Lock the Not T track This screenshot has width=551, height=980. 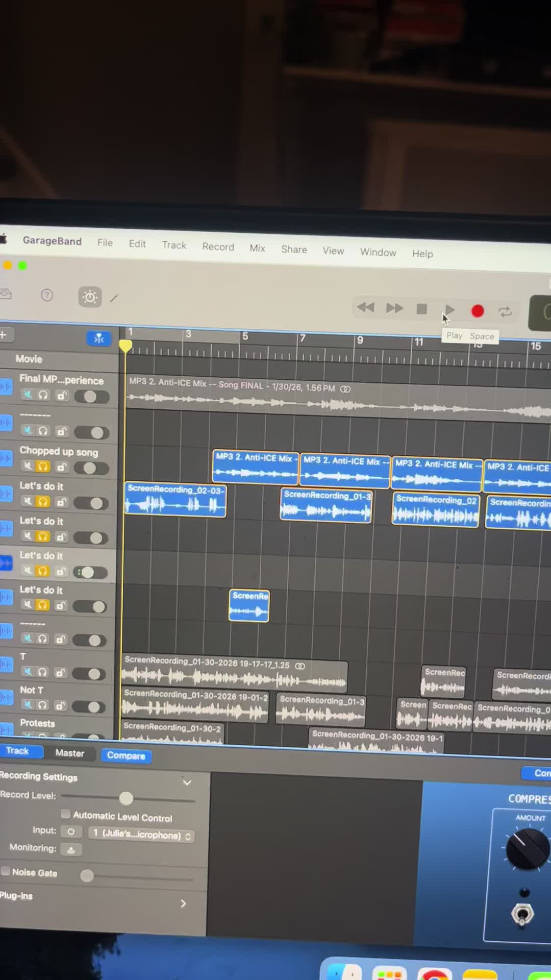60,705
